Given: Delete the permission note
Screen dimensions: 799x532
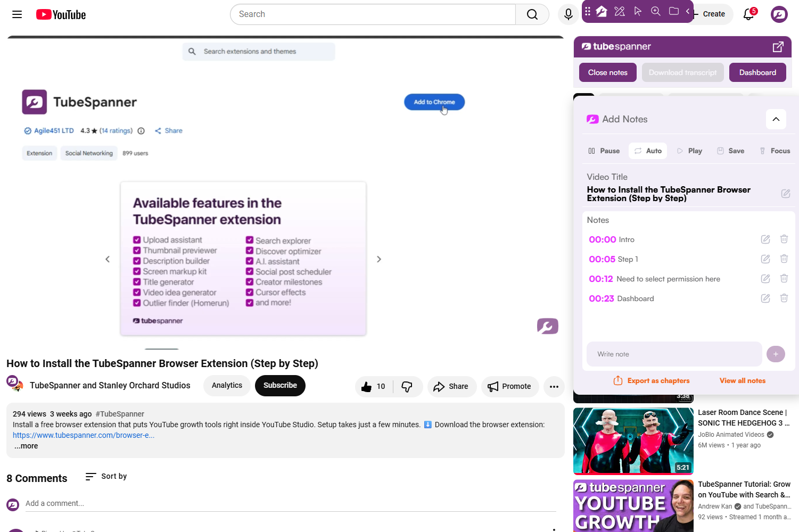Looking at the screenshot, I should 784,279.
